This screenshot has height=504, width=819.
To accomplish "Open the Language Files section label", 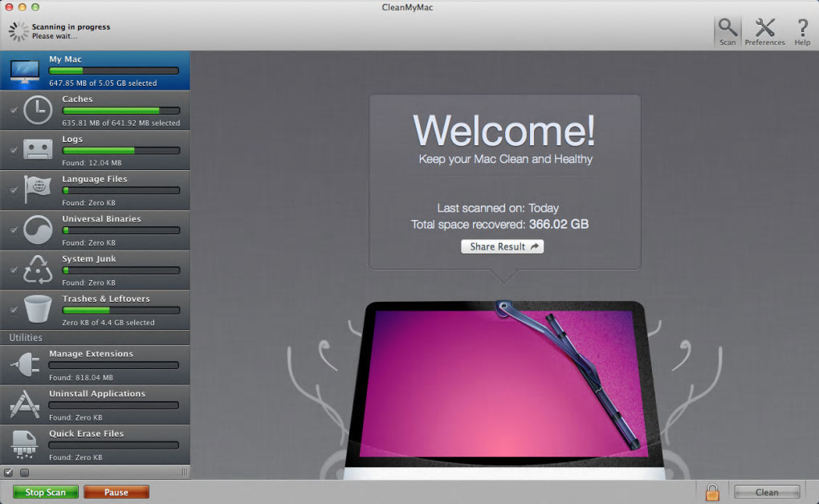I will click(x=95, y=179).
